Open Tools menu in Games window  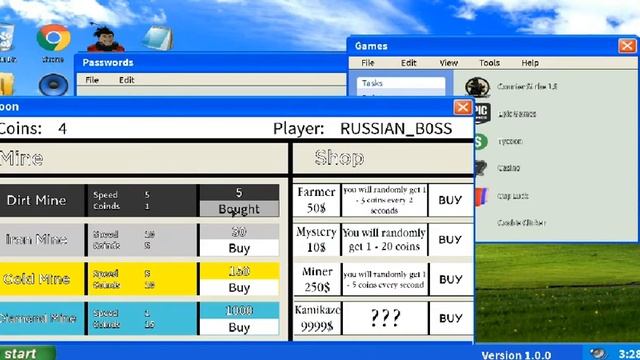point(489,63)
